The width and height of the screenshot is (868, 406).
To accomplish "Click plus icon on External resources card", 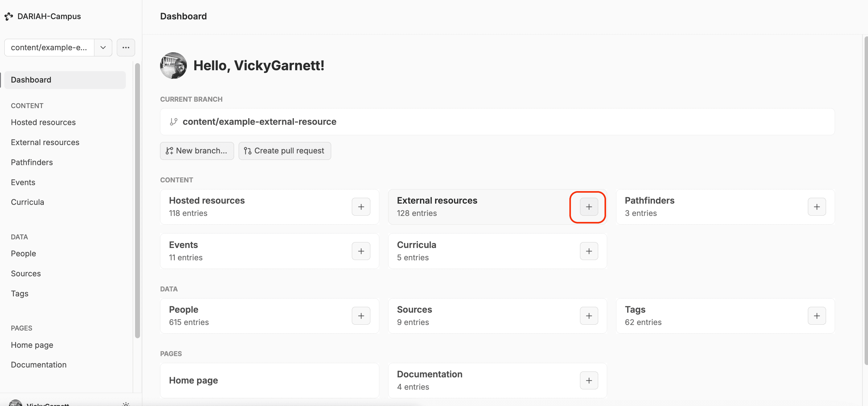I will tap(589, 207).
